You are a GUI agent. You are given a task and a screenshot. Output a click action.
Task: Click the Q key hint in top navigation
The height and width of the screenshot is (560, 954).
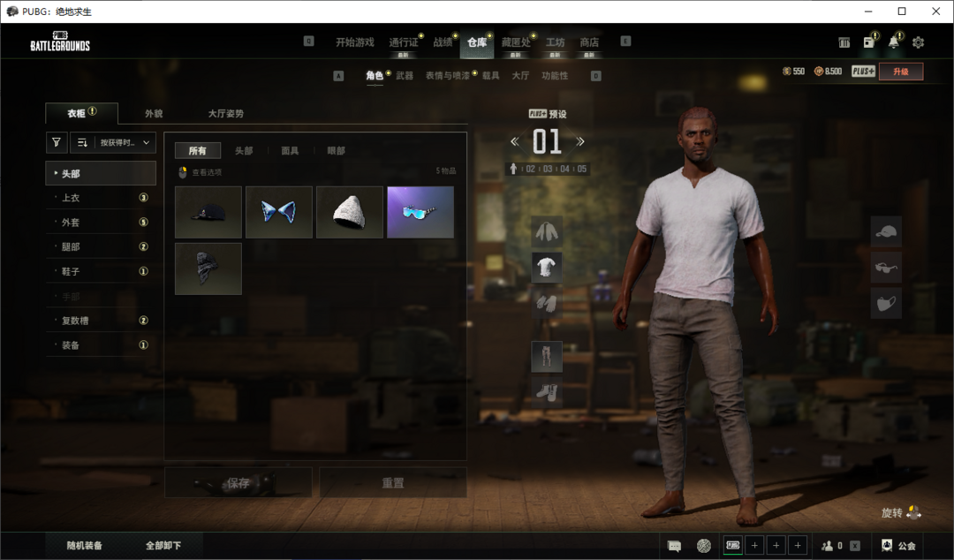coord(308,42)
